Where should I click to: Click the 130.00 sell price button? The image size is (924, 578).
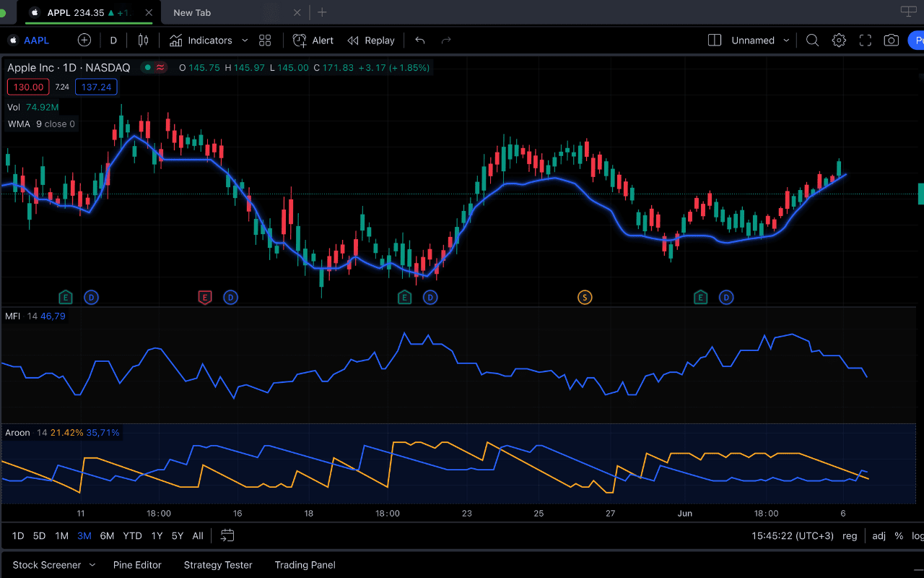pos(28,87)
